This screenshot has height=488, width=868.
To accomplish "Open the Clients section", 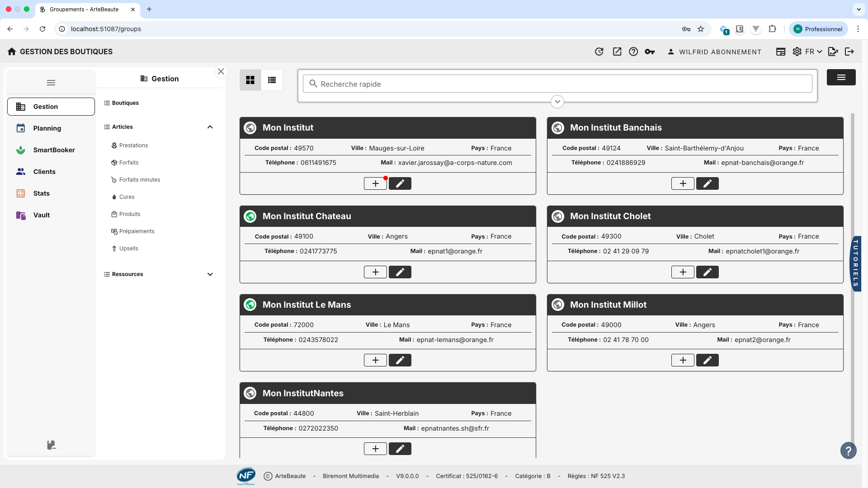I will coord(44,172).
